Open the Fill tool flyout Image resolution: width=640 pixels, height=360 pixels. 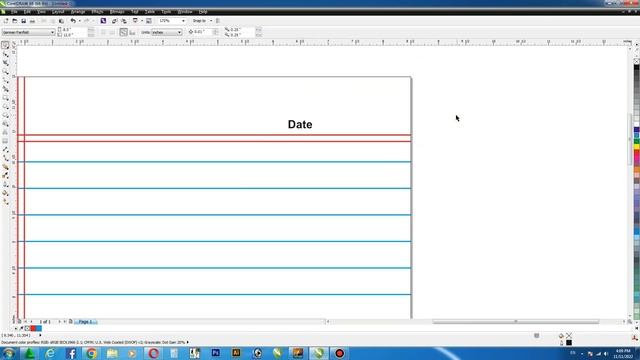[x=5, y=193]
